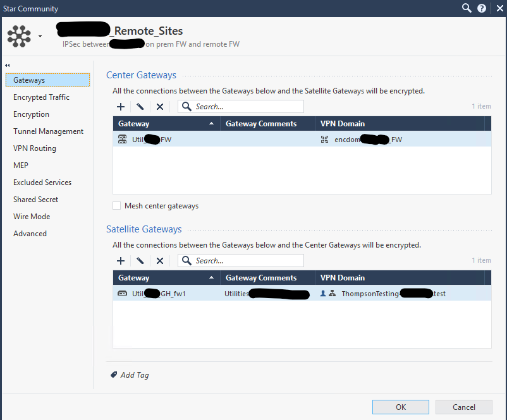Click the Add Tag link
The width and height of the screenshot is (507, 420).
pyautogui.click(x=135, y=375)
